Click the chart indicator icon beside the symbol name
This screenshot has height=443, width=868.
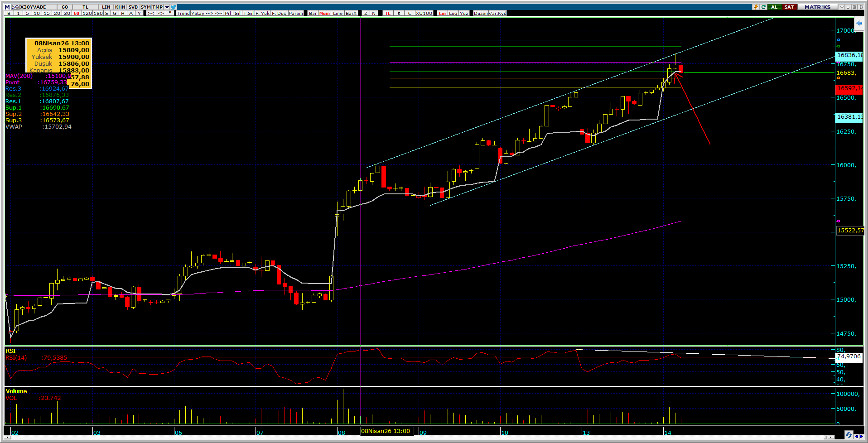pyautogui.click(x=16, y=7)
